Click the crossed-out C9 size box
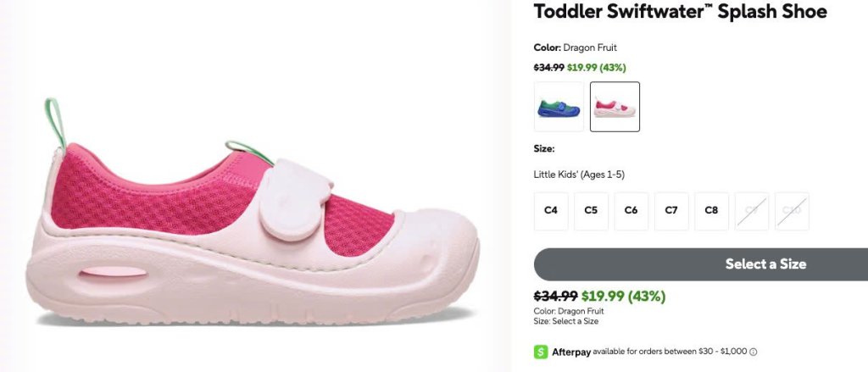This screenshot has height=372, width=868. (x=752, y=211)
